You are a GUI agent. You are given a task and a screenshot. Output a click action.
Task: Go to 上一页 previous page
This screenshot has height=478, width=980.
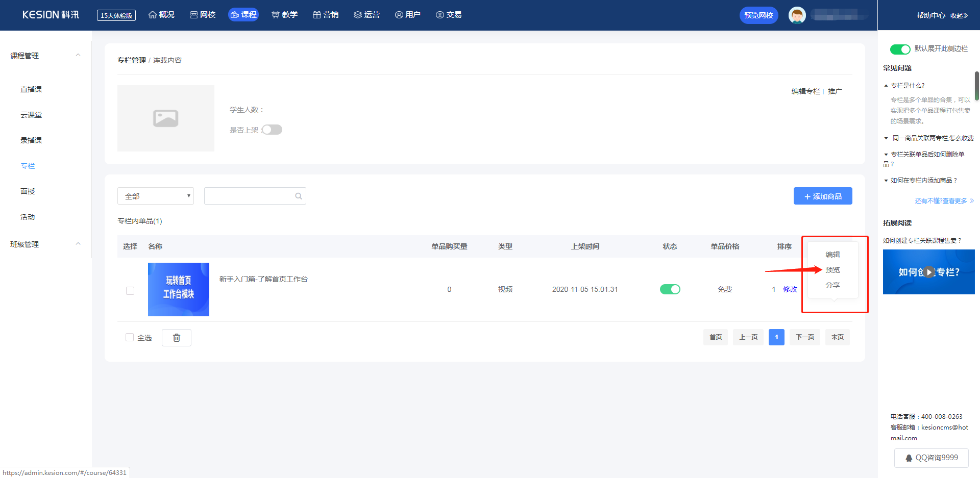pos(748,337)
